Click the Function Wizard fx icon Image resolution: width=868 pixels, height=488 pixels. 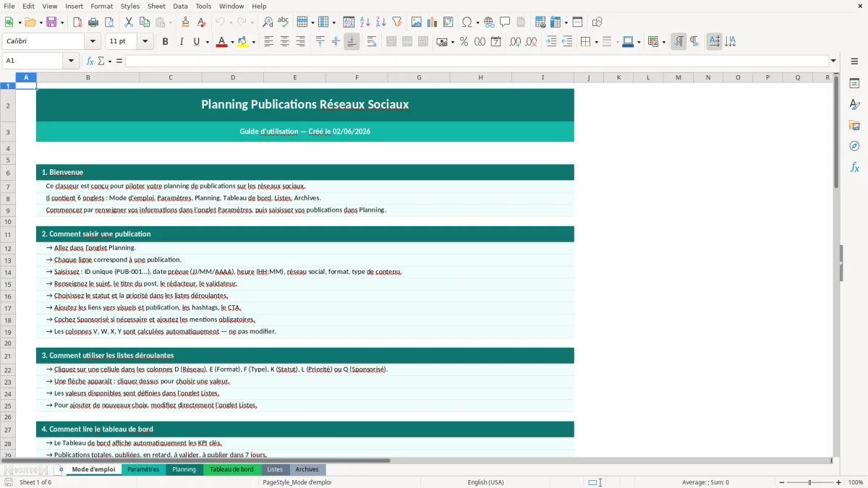[90, 61]
